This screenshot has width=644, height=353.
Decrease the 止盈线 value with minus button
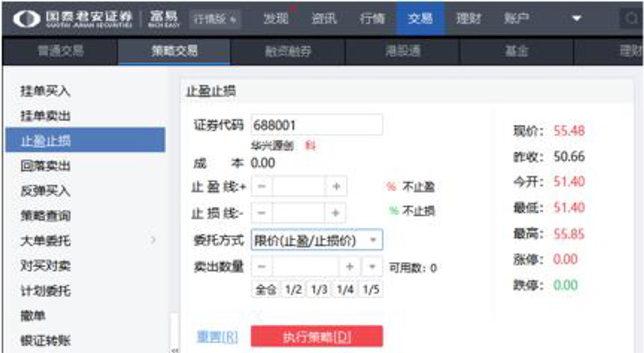point(262,187)
